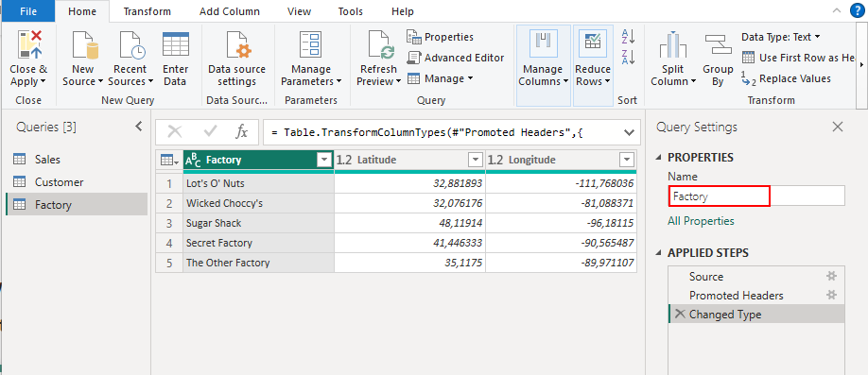This screenshot has width=868, height=375.
Task: Open the Manage dropdown in Query group
Action: 440,78
